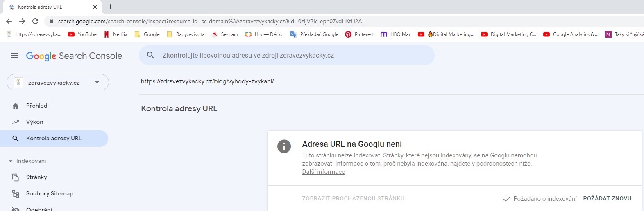Click the browser address bar URL

[210, 21]
